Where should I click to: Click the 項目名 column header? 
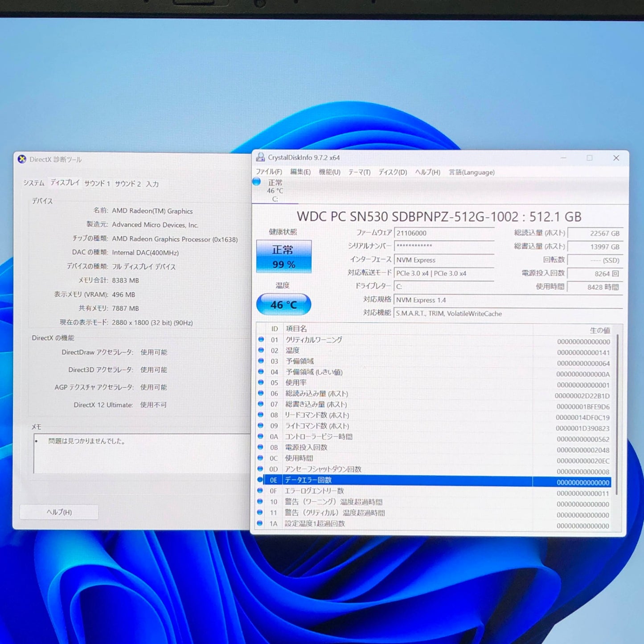408,329
